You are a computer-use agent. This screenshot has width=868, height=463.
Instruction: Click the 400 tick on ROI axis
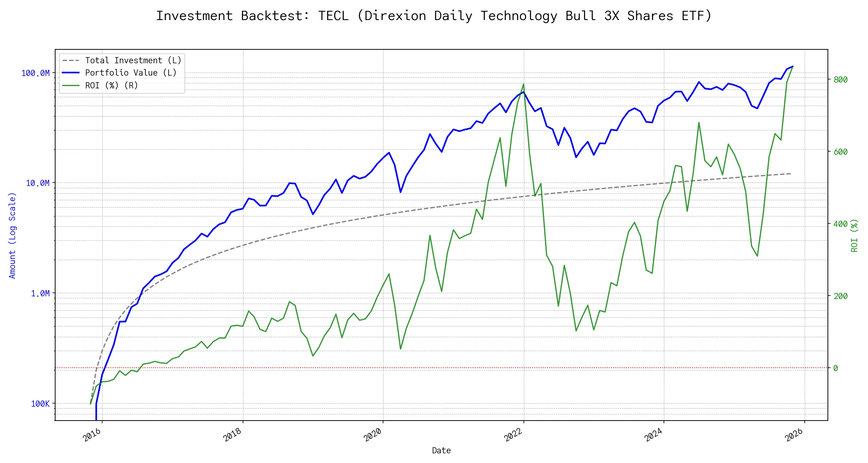click(841, 224)
